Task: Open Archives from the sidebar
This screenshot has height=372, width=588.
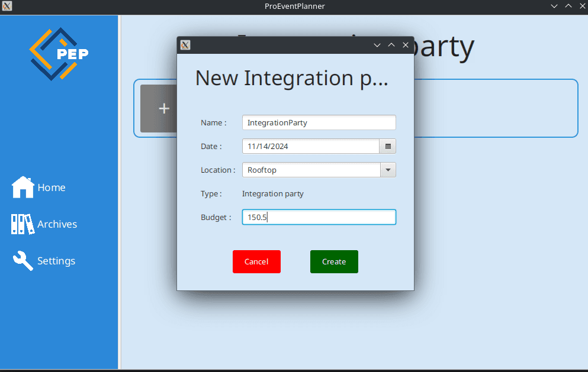Action: click(57, 224)
